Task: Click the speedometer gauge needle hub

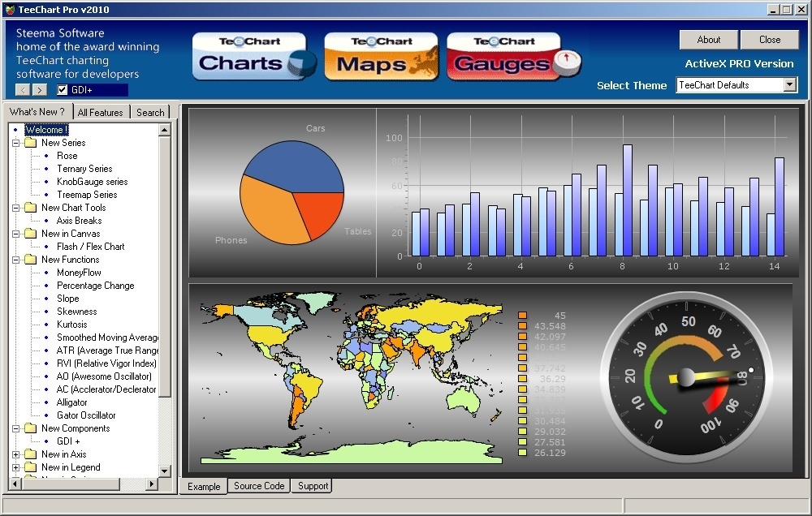Action: [686, 377]
